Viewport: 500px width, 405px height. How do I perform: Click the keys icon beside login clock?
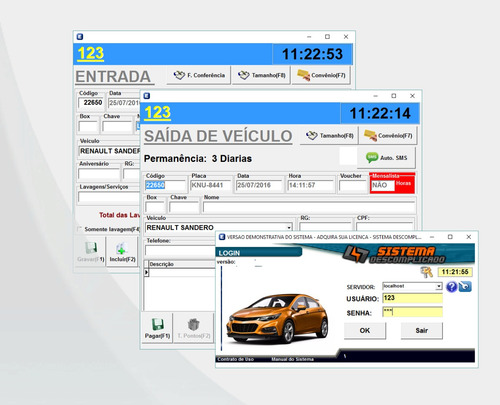point(426,272)
